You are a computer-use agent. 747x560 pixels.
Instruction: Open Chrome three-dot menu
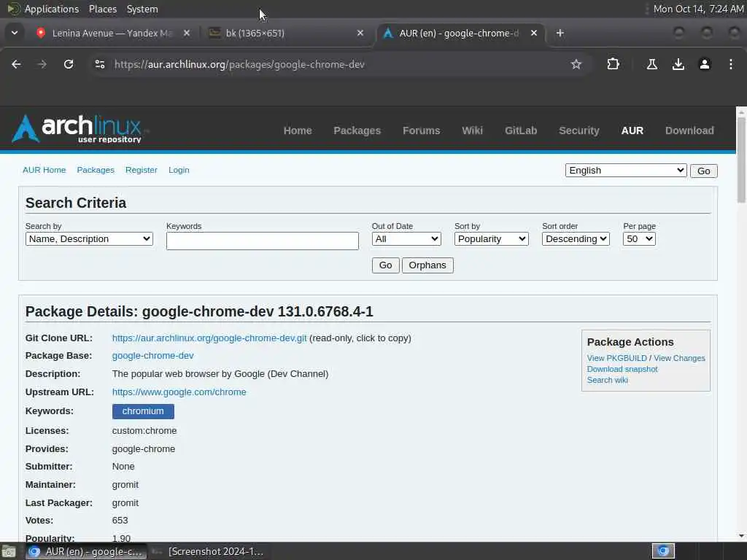tap(731, 64)
